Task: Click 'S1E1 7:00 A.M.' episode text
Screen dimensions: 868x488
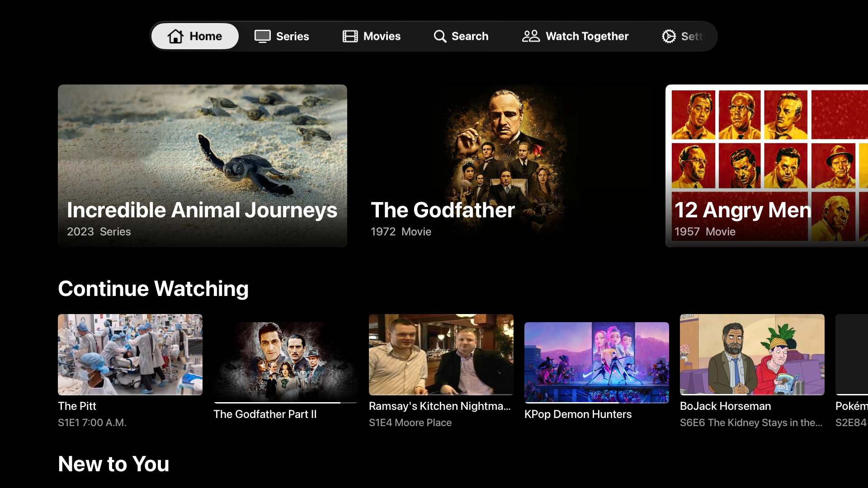Action: pos(92,423)
